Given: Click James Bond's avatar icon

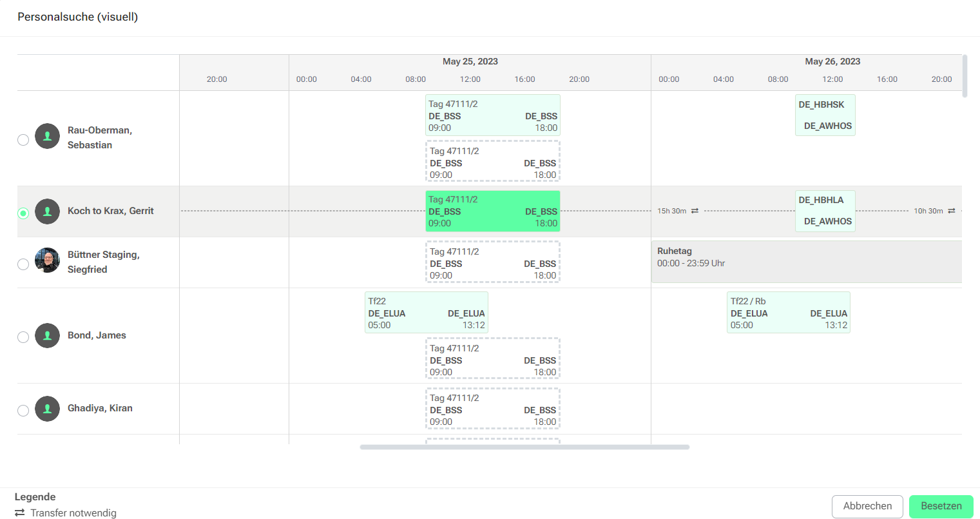Looking at the screenshot, I should (47, 335).
